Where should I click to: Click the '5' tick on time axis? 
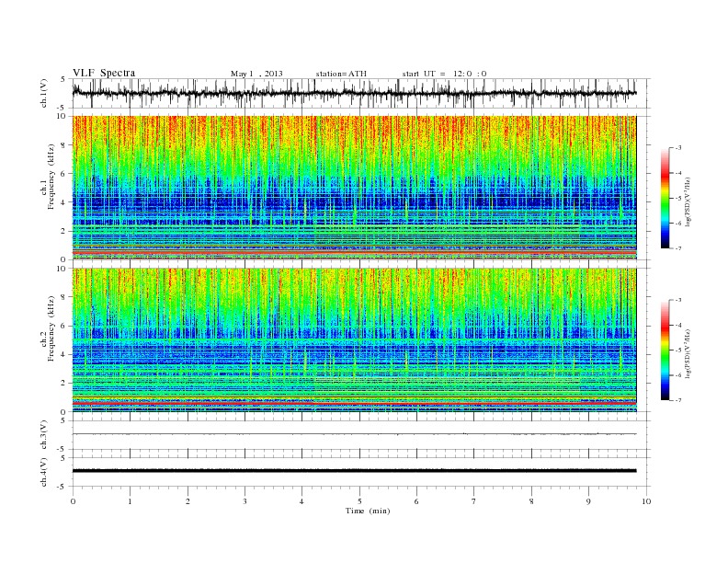pyautogui.click(x=359, y=501)
